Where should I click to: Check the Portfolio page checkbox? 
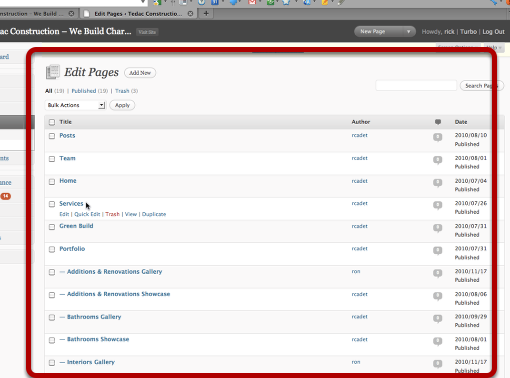pos(52,249)
